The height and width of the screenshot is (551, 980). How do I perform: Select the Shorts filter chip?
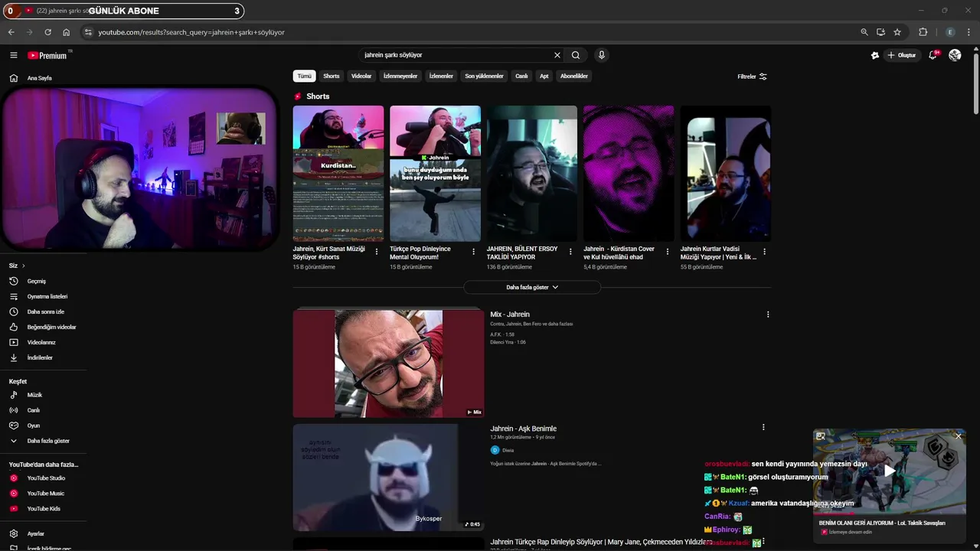point(332,76)
